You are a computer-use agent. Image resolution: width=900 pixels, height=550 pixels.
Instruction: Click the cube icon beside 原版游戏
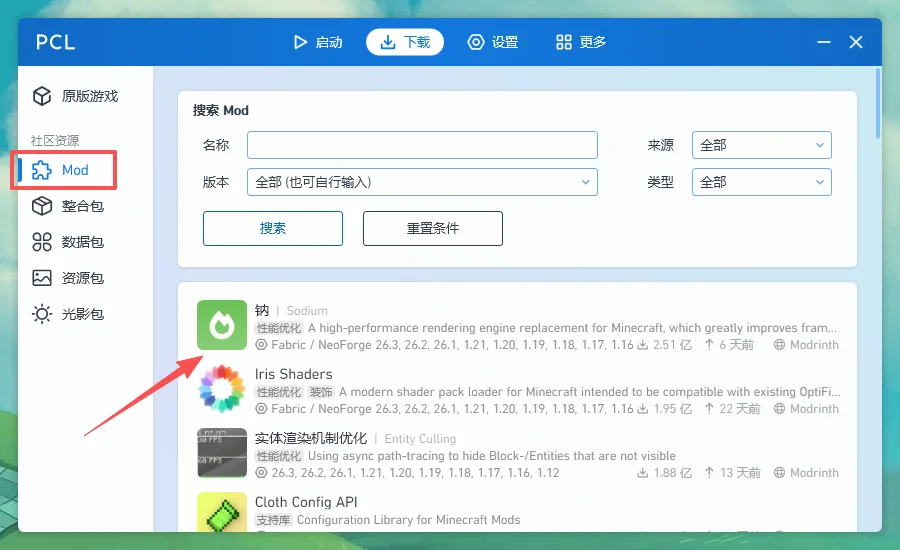[x=42, y=96]
